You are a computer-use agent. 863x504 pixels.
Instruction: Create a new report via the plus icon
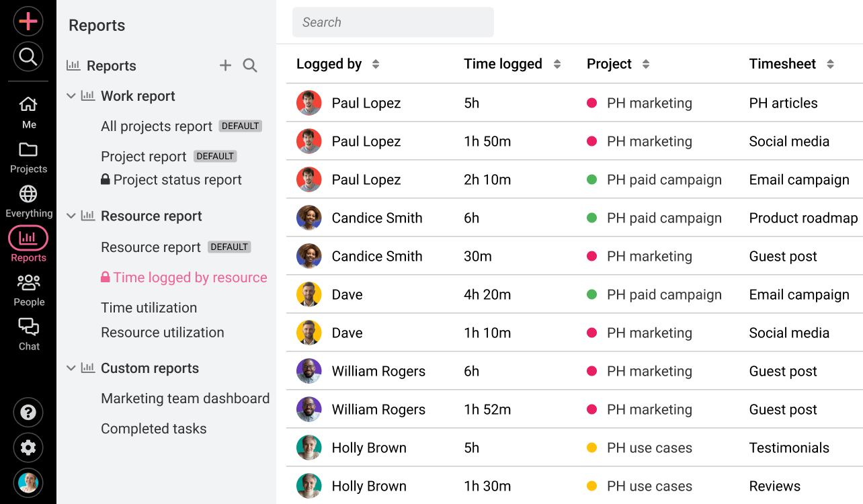225,65
